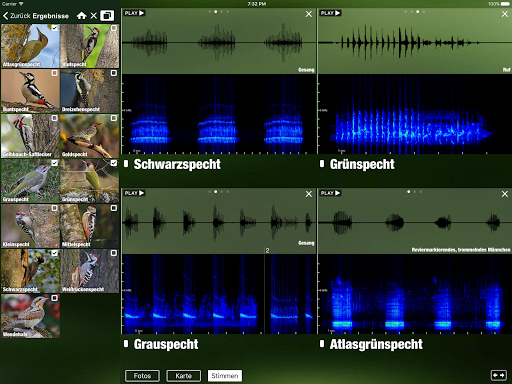Open the Wendehals thumbnail
512x384 pixels.
pos(30,316)
